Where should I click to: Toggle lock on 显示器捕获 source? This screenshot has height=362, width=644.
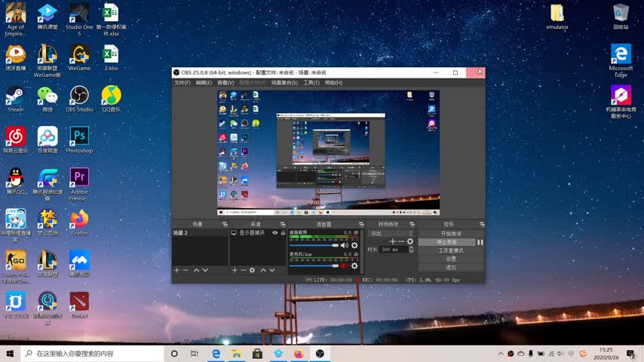coord(283,233)
